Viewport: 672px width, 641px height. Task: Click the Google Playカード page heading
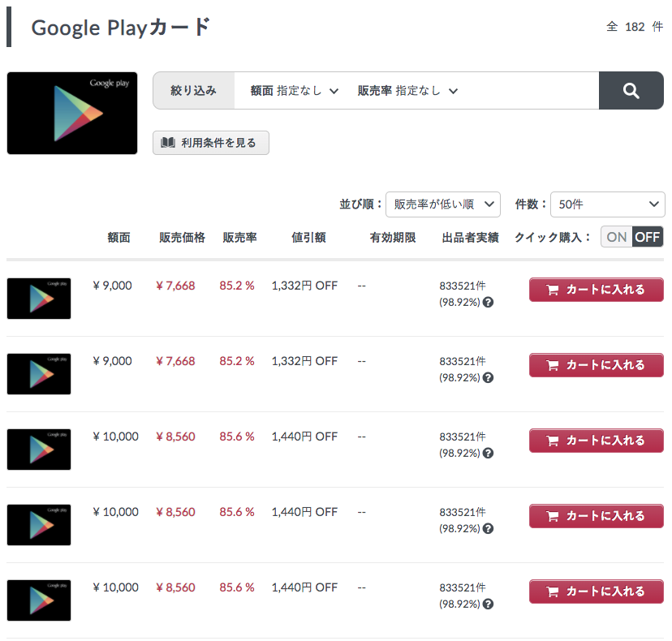[121, 28]
